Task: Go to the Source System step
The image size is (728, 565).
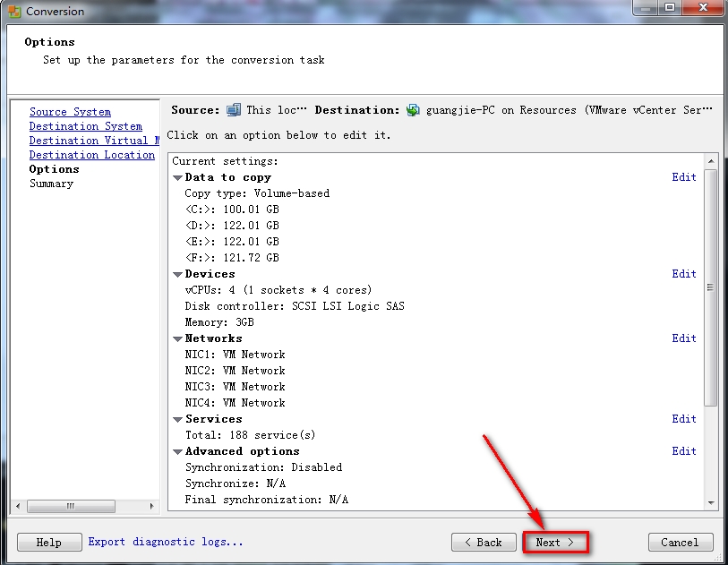Action: pyautogui.click(x=70, y=112)
